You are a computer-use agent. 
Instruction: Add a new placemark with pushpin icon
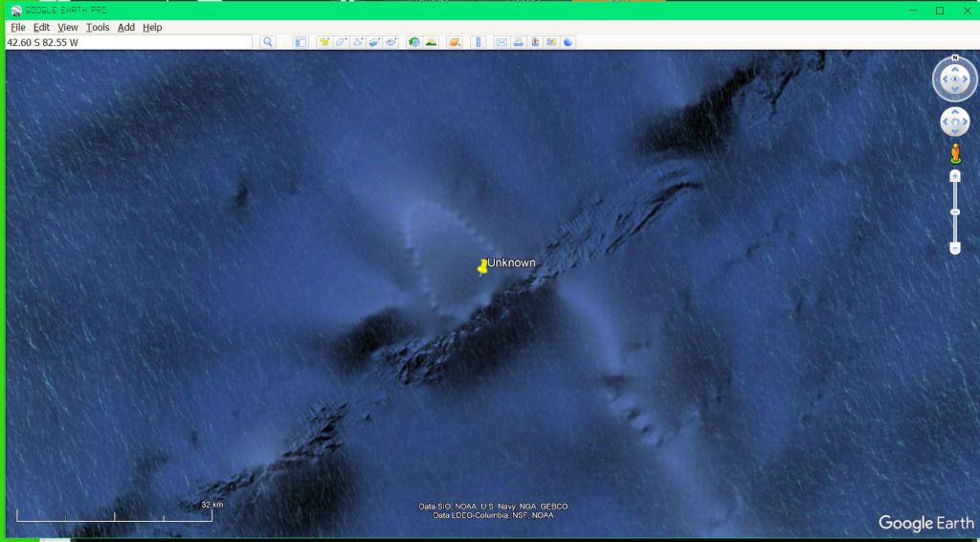click(324, 42)
